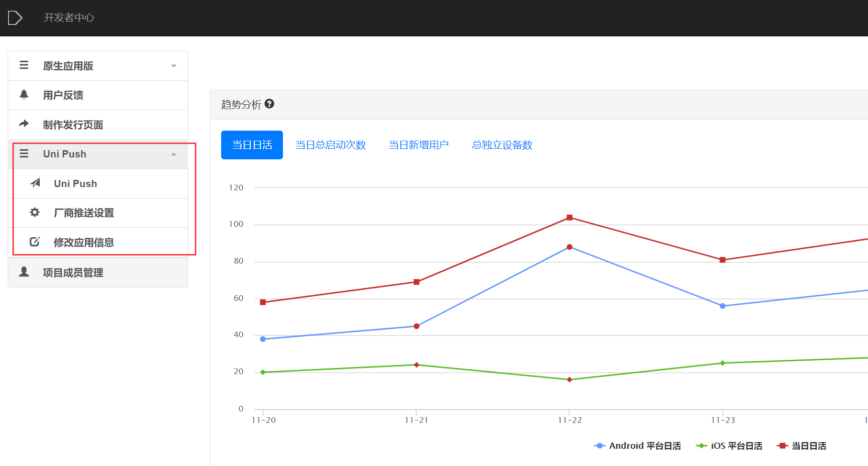Click iOS data point at 11-21
The image size is (868, 466).
pyautogui.click(x=417, y=365)
